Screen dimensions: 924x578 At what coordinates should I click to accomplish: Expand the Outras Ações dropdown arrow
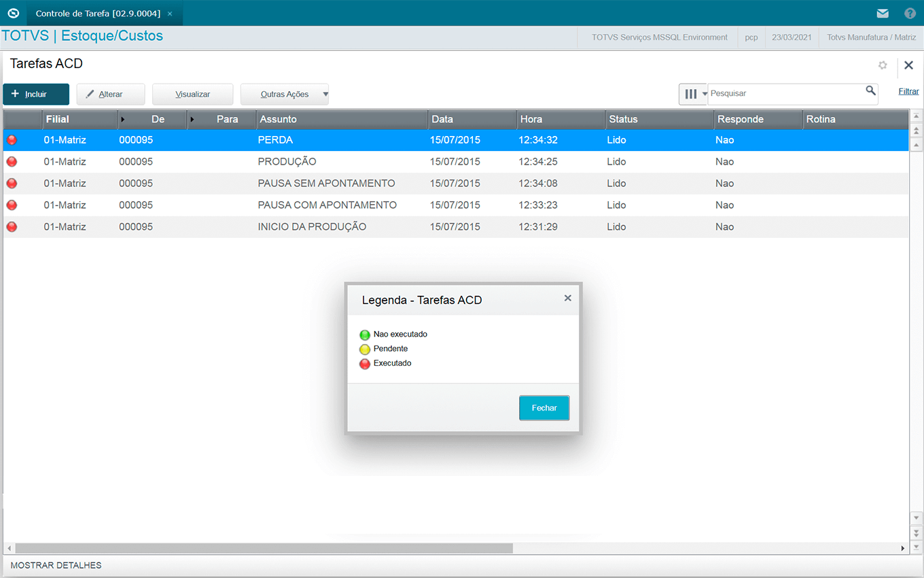325,94
